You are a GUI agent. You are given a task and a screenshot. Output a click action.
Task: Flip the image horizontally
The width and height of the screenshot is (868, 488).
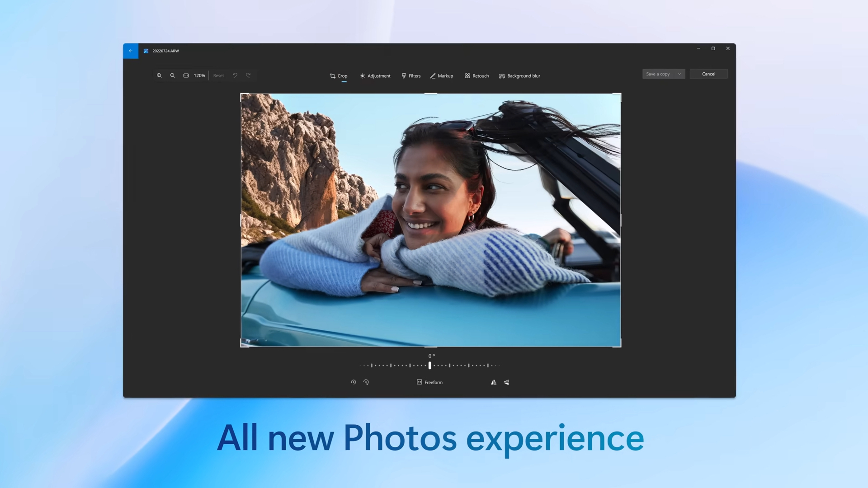[494, 382]
